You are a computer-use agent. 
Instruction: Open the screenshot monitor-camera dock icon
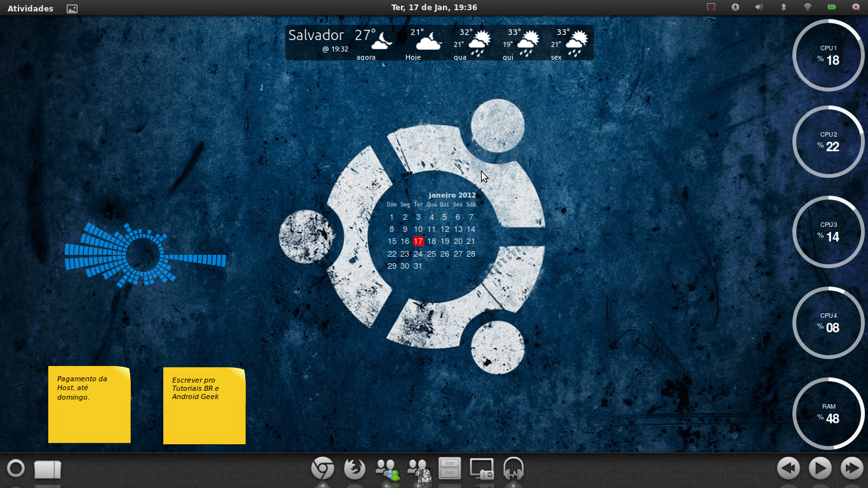(x=482, y=469)
